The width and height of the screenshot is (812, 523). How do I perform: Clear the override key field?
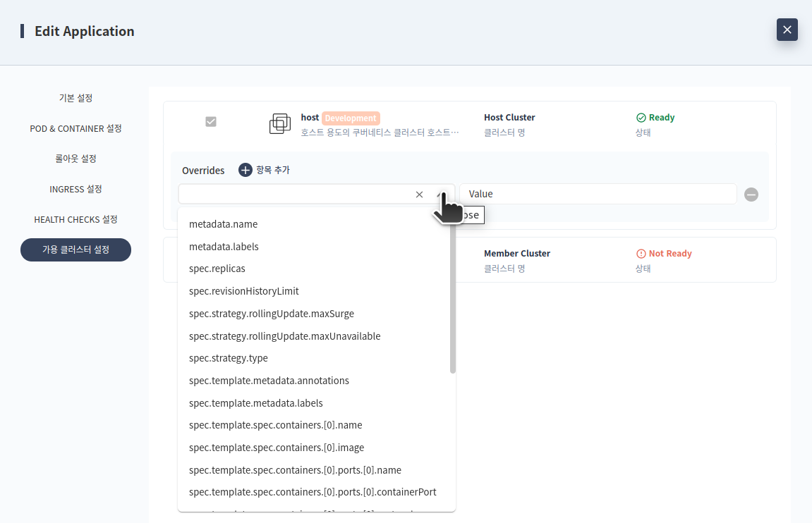420,195
